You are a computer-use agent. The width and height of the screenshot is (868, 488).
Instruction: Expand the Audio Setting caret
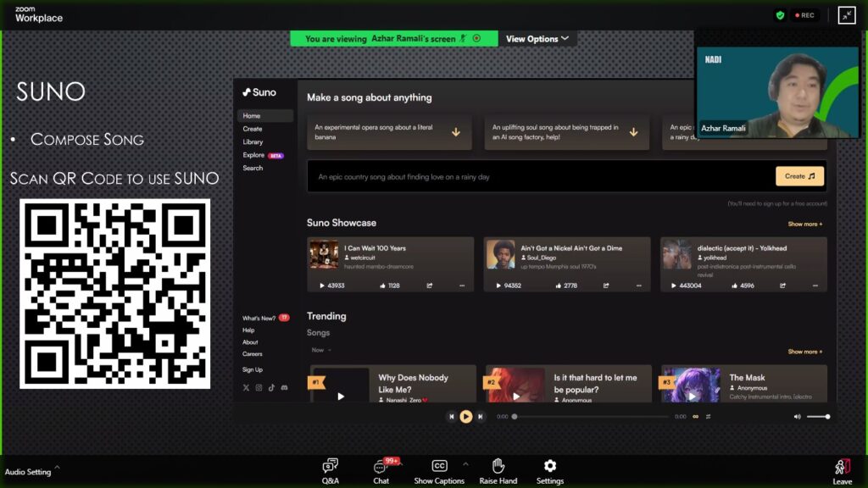coord(57,467)
